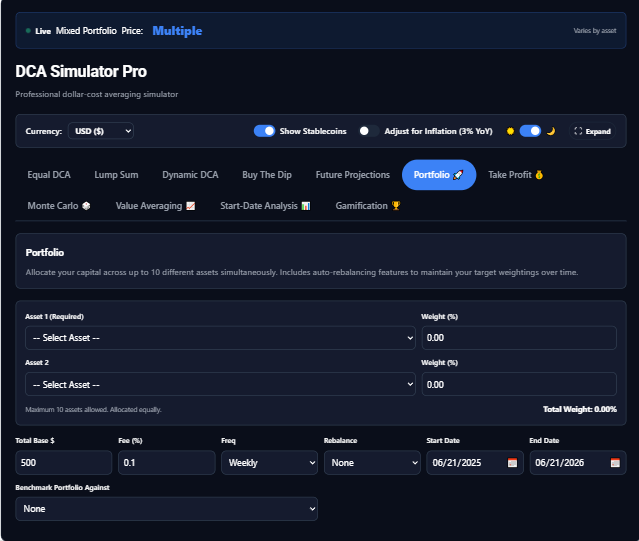
Task: Open the Dynamic DCA tab
Action: 190,175
